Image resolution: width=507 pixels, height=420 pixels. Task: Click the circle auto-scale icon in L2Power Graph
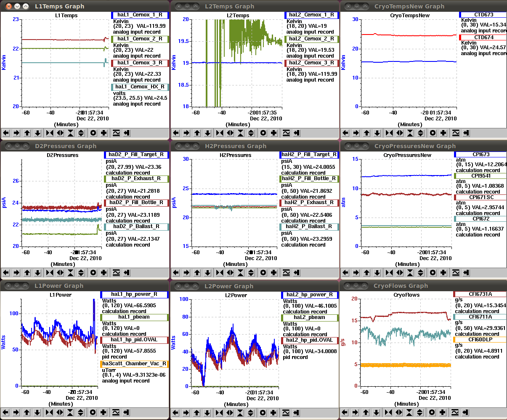[x=263, y=412]
